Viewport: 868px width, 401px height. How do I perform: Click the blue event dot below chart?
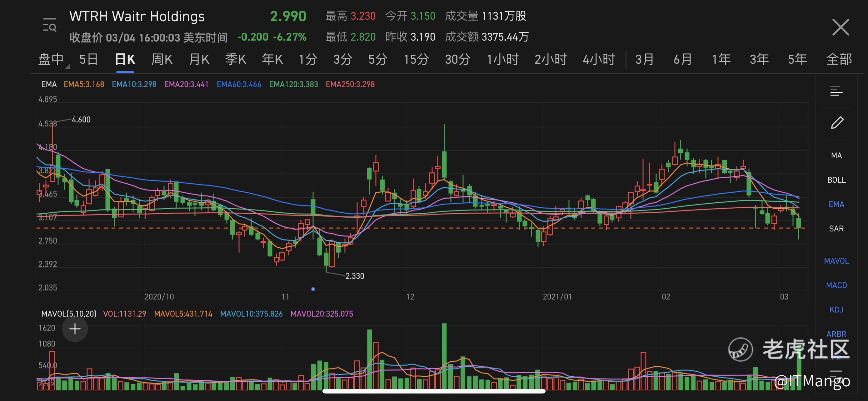(x=313, y=289)
